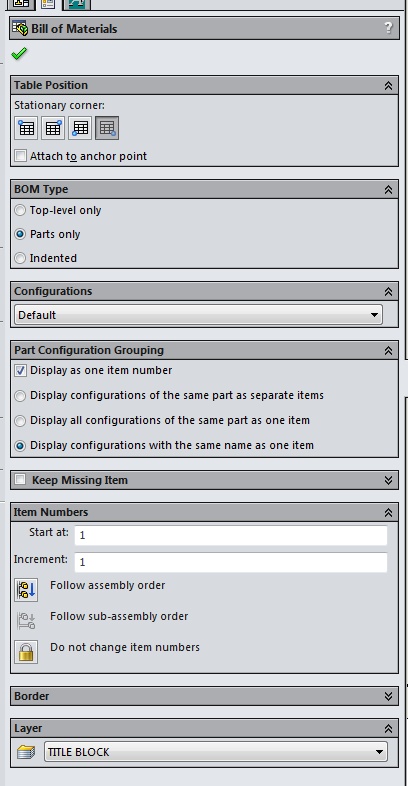Screen dimensions: 408x786
Task: Click the Start at input field
Action: (x=231, y=535)
